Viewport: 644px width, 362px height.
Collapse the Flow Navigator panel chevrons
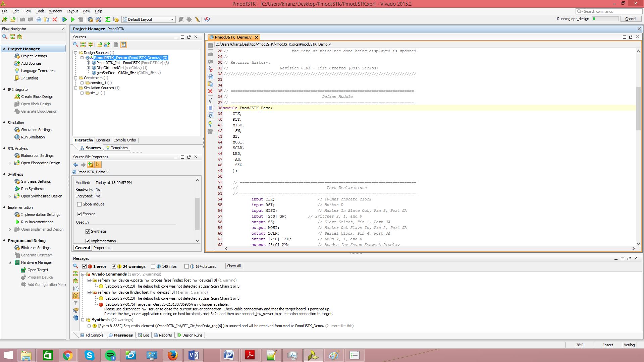pos(63,29)
